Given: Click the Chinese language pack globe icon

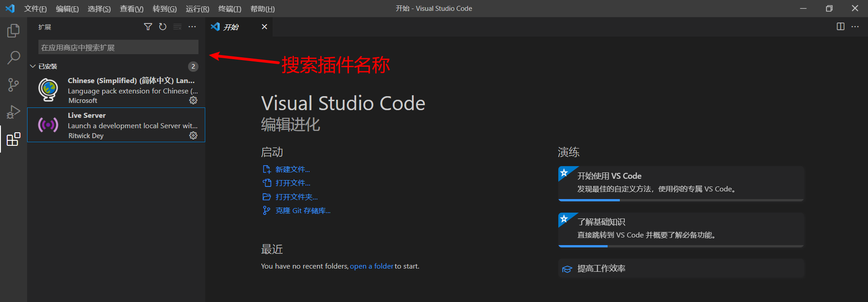Looking at the screenshot, I should click(48, 89).
